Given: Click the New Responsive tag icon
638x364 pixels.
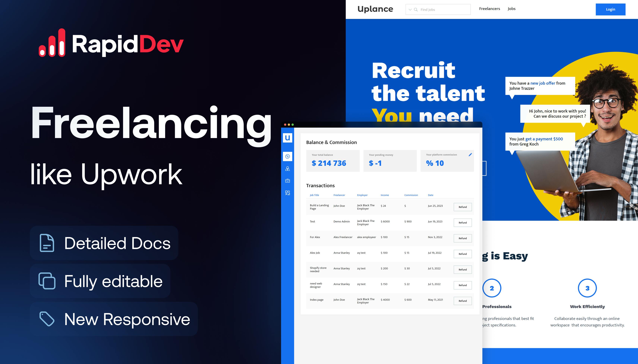Looking at the screenshot, I should click(47, 319).
